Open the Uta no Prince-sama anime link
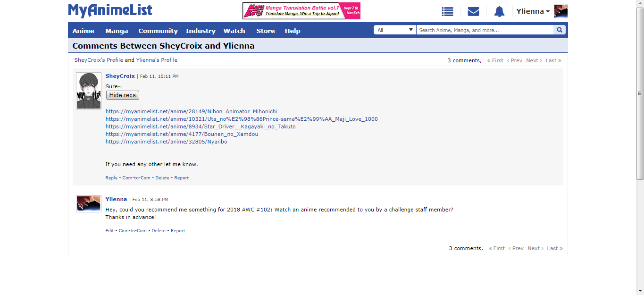Image resolution: width=644 pixels, height=295 pixels. (242, 119)
